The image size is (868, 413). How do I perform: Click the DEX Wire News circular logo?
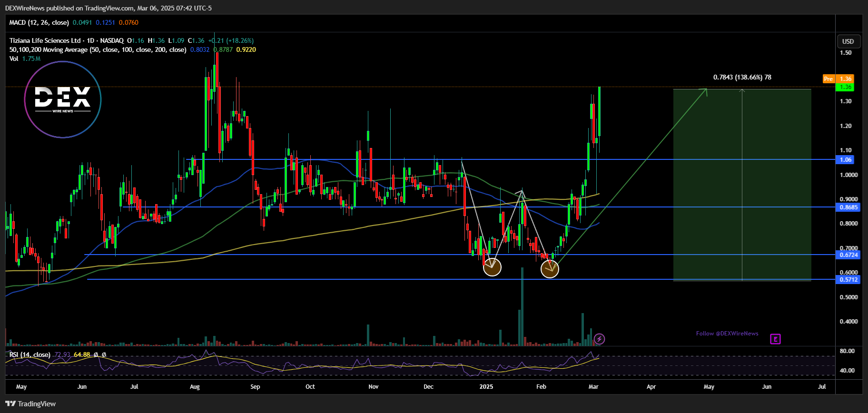[x=63, y=99]
